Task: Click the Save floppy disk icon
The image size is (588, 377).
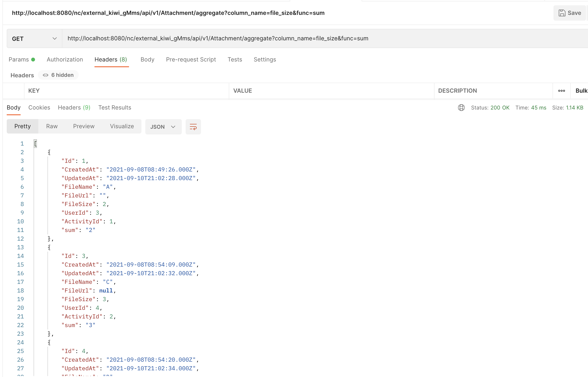Action: tap(562, 13)
